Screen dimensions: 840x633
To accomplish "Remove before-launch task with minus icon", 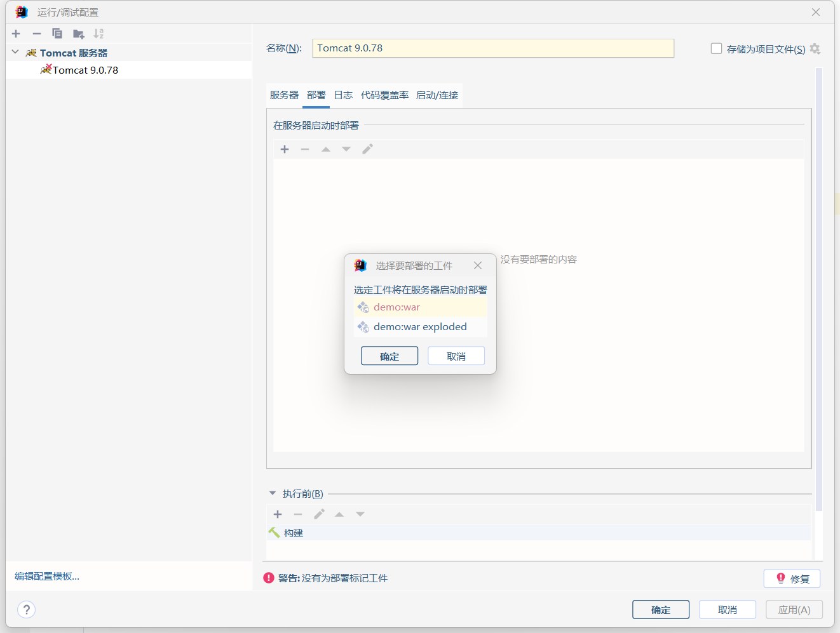I will tap(298, 514).
